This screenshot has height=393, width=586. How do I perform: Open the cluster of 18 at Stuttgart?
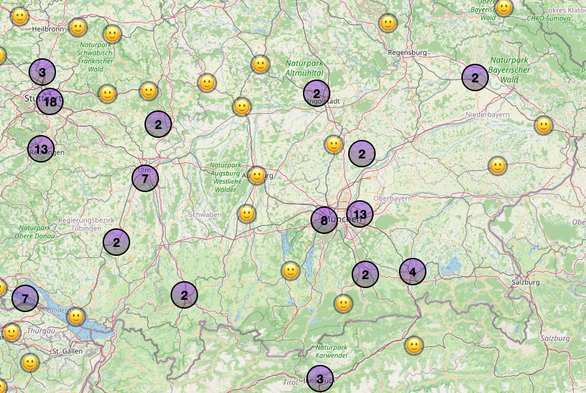50,102
